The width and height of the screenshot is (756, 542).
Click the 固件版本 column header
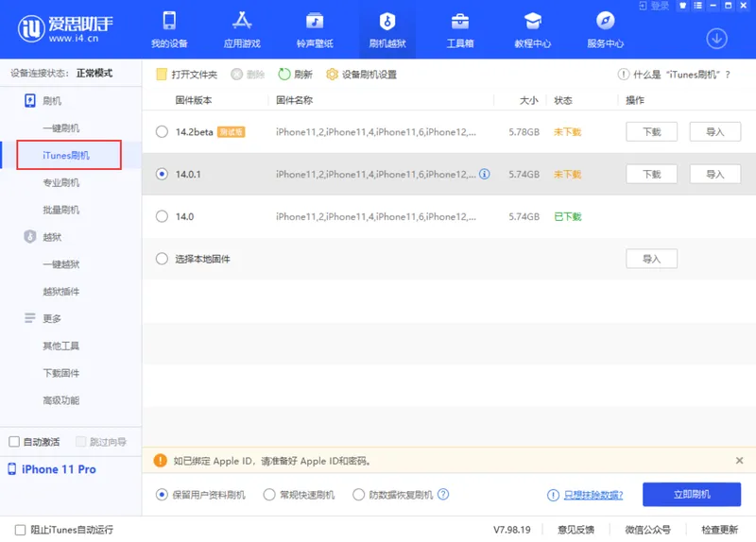tap(194, 100)
